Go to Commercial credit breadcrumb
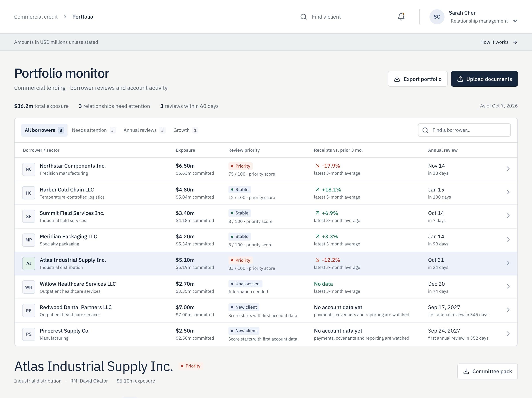 point(36,17)
